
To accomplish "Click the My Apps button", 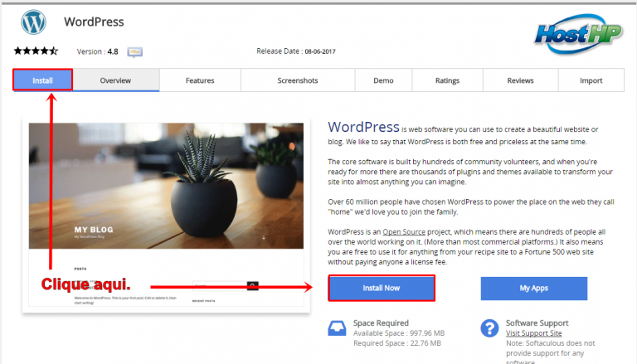I will 533,288.
